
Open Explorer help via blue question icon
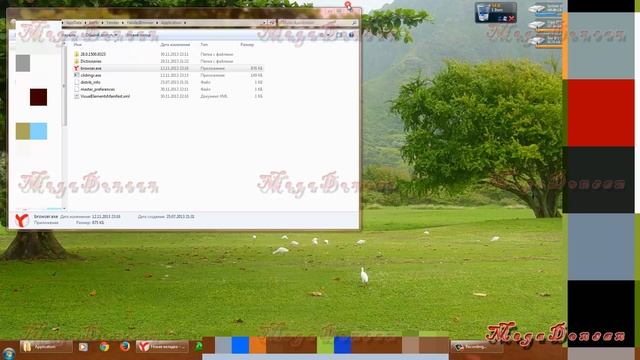point(351,35)
